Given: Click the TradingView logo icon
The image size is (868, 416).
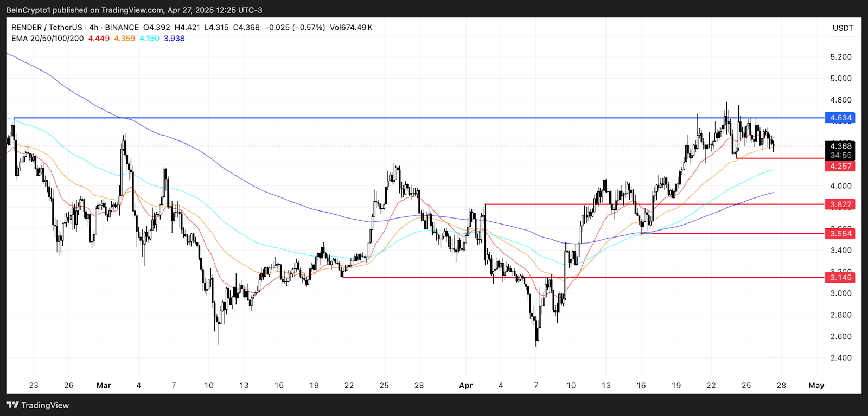Looking at the screenshot, I should click(12, 405).
